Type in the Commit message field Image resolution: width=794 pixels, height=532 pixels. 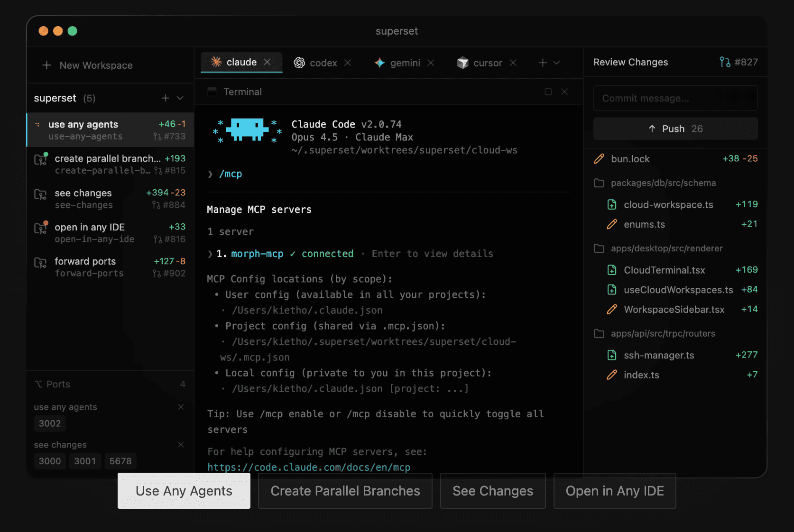675,99
